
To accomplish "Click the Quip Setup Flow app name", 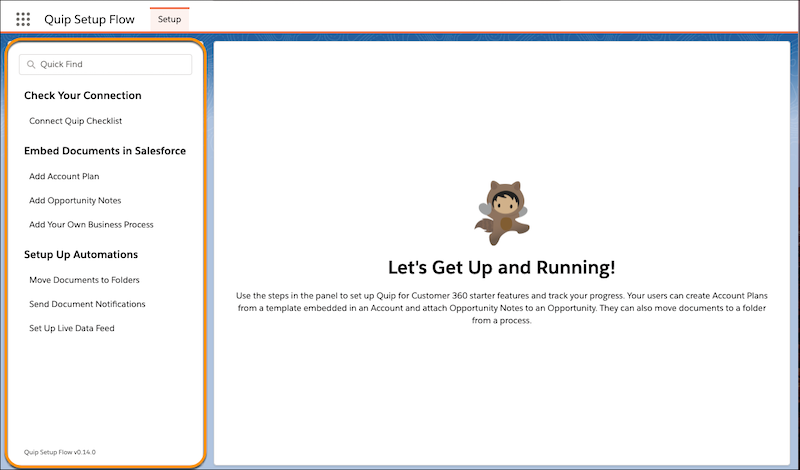I will [89, 19].
